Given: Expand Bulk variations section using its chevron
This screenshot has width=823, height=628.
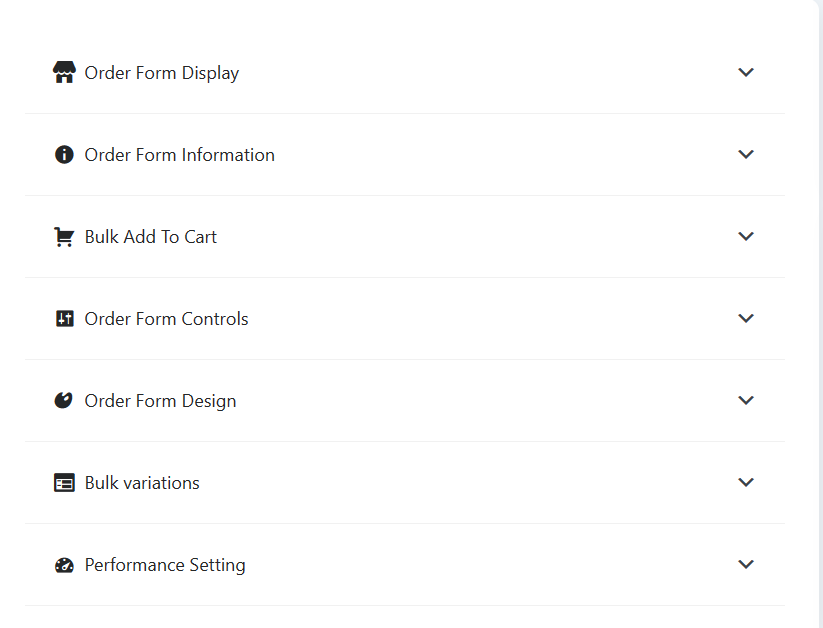Looking at the screenshot, I should coord(746,482).
